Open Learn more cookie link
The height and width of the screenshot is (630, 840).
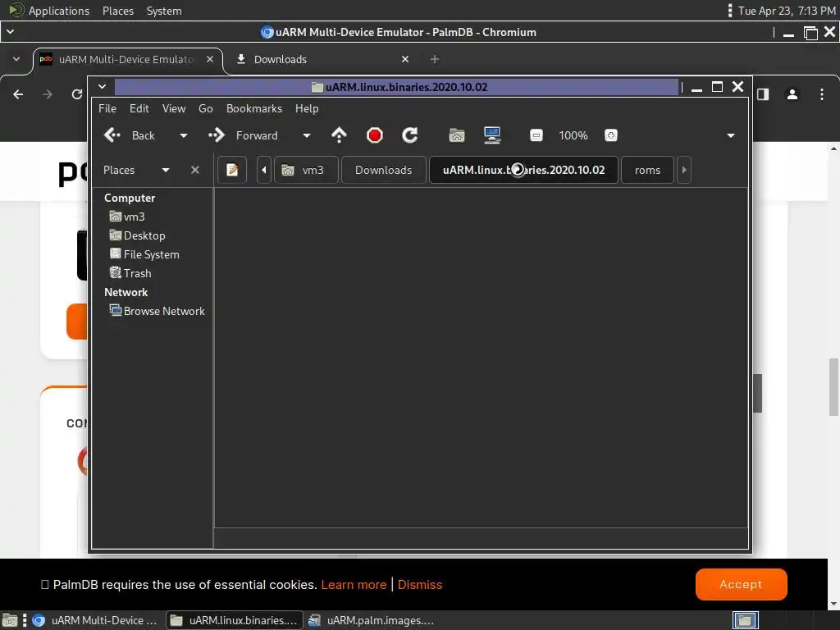coord(354,584)
